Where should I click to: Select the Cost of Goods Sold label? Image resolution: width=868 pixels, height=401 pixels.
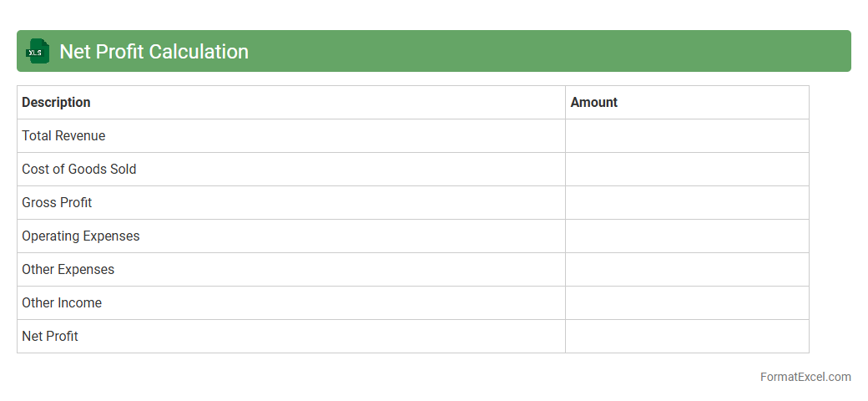click(x=78, y=169)
